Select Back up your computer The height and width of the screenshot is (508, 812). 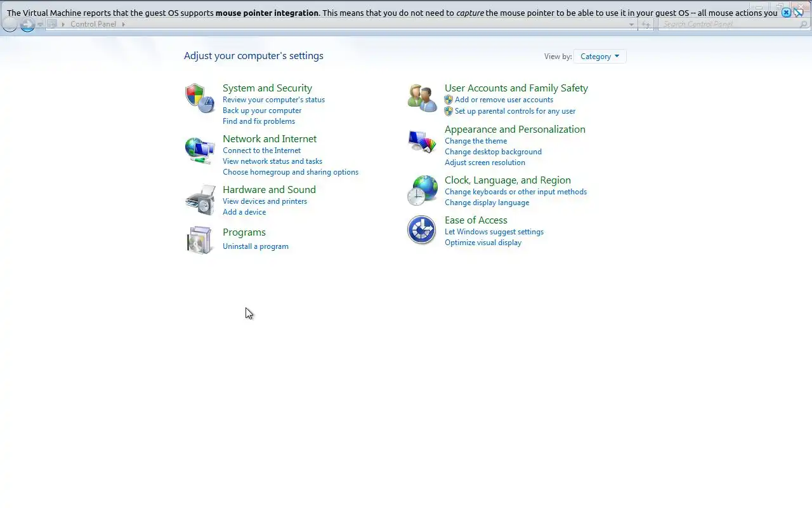click(262, 110)
